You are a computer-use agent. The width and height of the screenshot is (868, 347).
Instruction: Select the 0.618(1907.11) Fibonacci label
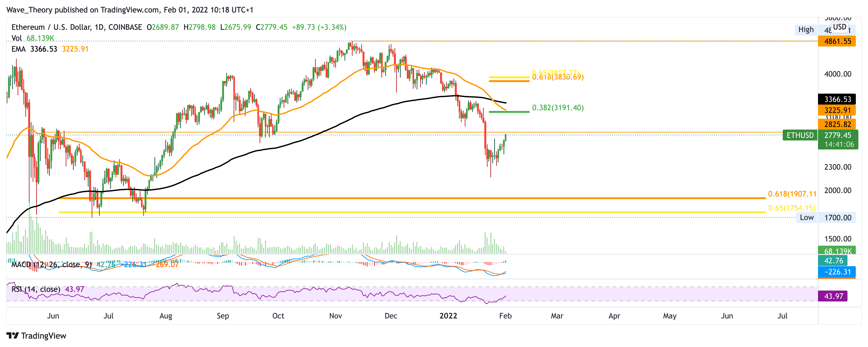(x=793, y=194)
